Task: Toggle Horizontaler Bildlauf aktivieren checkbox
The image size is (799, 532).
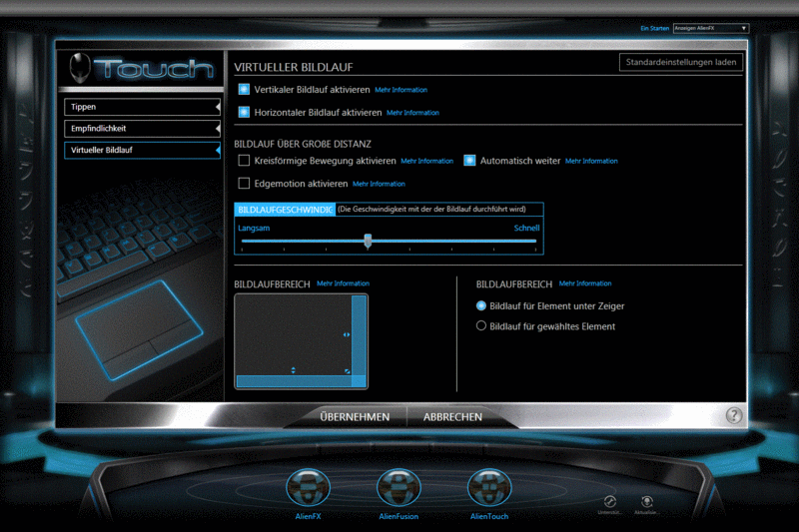Action: click(244, 112)
